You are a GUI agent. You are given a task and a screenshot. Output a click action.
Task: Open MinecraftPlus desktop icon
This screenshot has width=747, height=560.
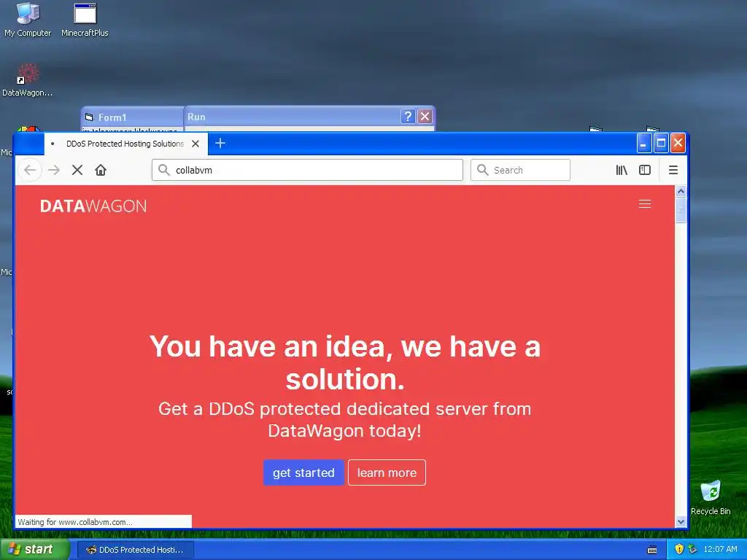pos(85,20)
